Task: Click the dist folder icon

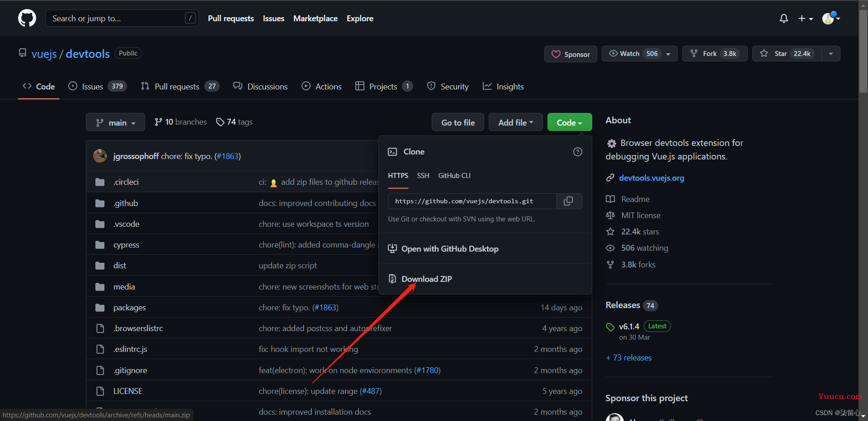Action: 100,266
